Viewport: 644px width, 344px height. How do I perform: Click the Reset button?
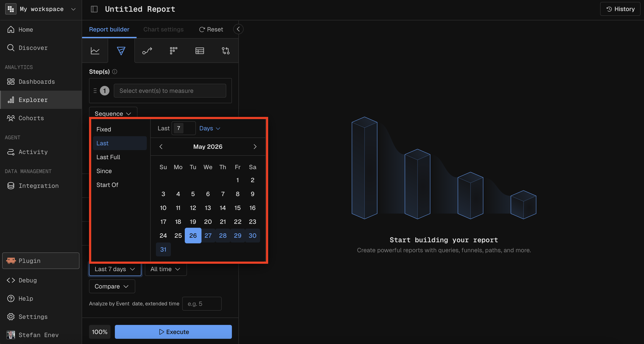click(211, 29)
